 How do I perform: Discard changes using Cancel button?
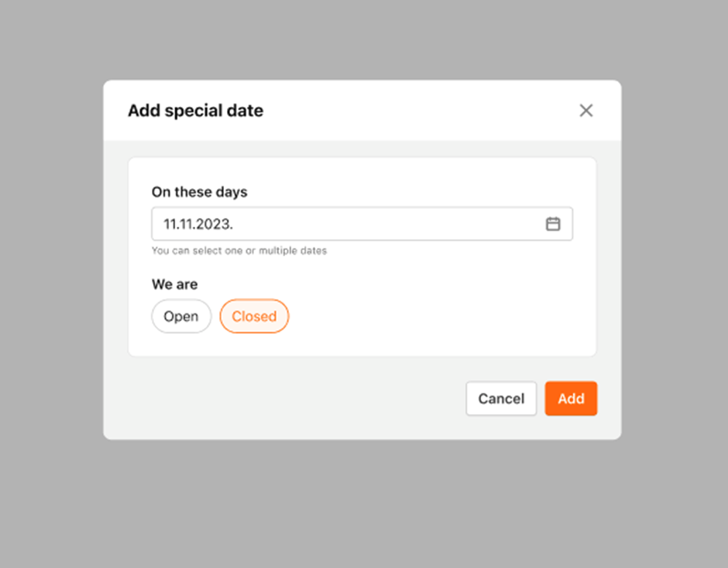[x=501, y=399]
